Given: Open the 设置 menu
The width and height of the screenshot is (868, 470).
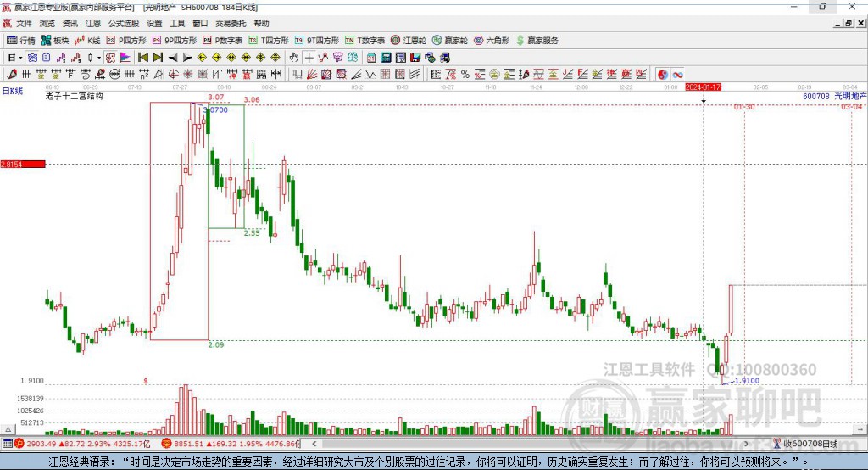Looking at the screenshot, I should click(154, 23).
